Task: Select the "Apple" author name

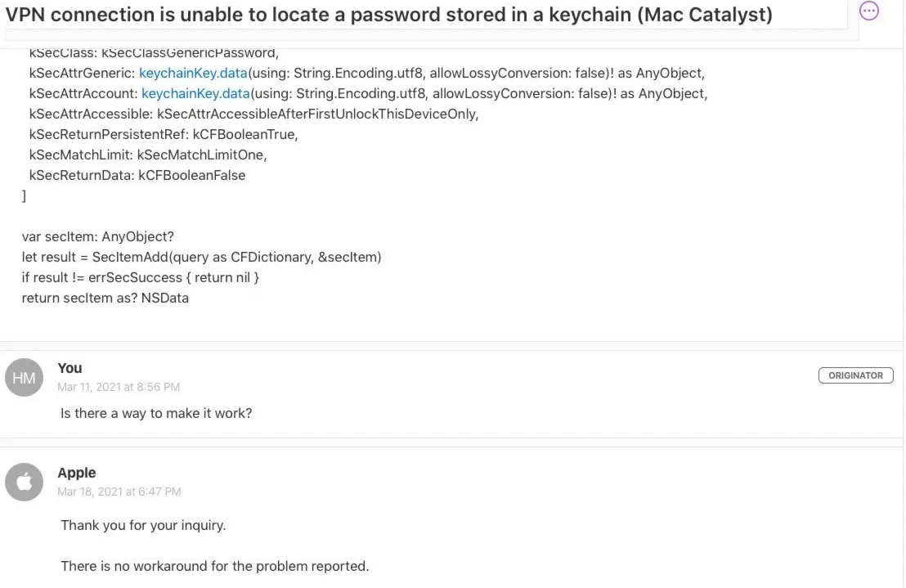Action: 76,473
